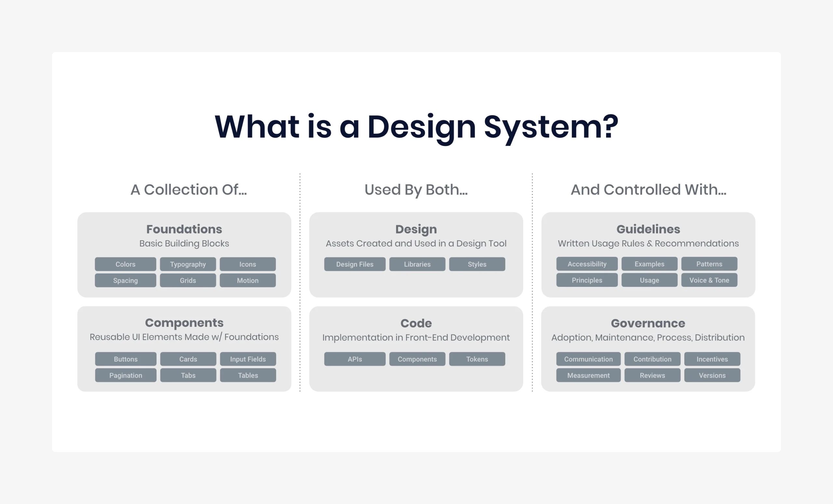Image resolution: width=833 pixels, height=504 pixels.
Task: Select the Tokens tag
Action: (477, 359)
